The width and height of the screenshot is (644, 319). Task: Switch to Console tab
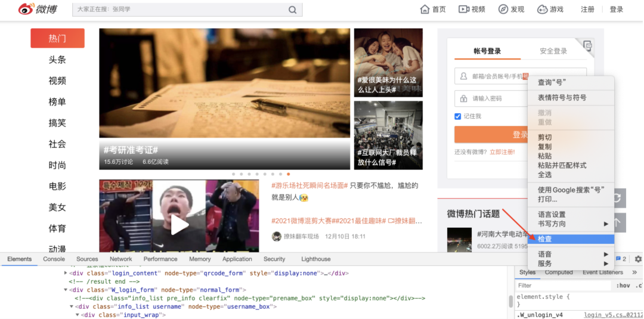(x=54, y=259)
